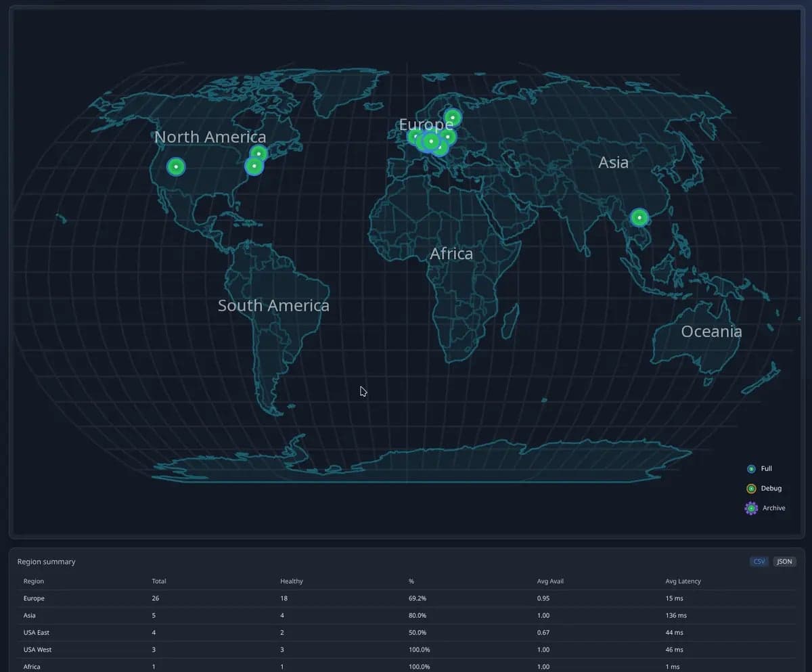Click the lower node marker on US East coast
Image resolution: width=812 pixels, height=672 pixels.
tap(254, 166)
